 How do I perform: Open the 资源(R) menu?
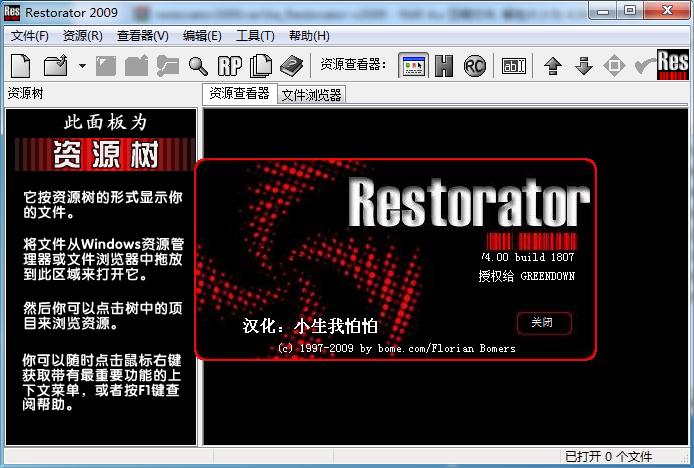coord(83,35)
